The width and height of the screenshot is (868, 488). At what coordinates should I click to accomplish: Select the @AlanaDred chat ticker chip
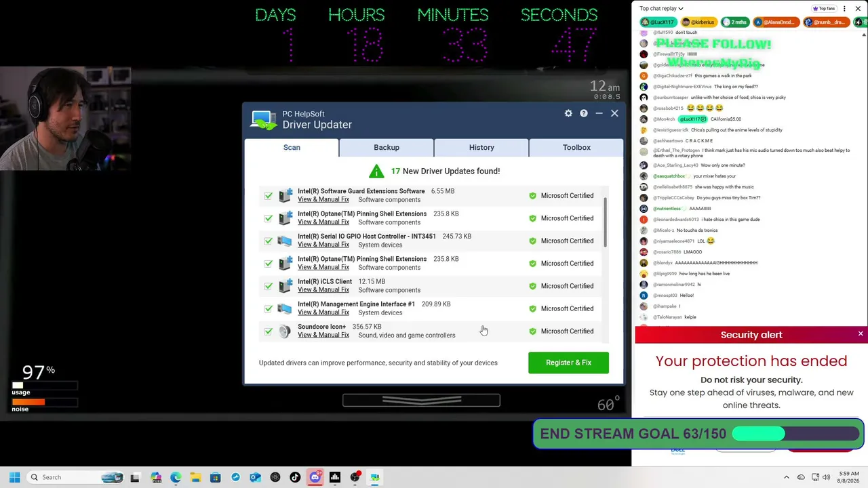[775, 22]
